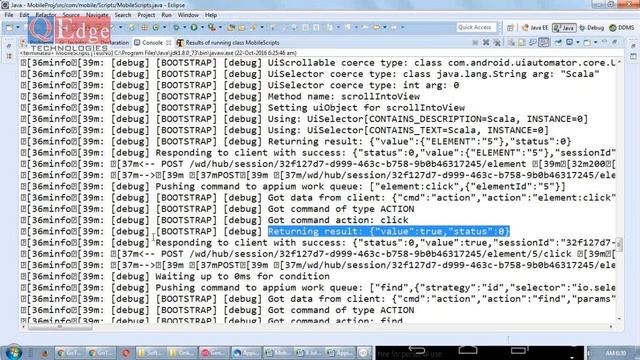
Task: Click the Open Console icon
Action: 587,42
